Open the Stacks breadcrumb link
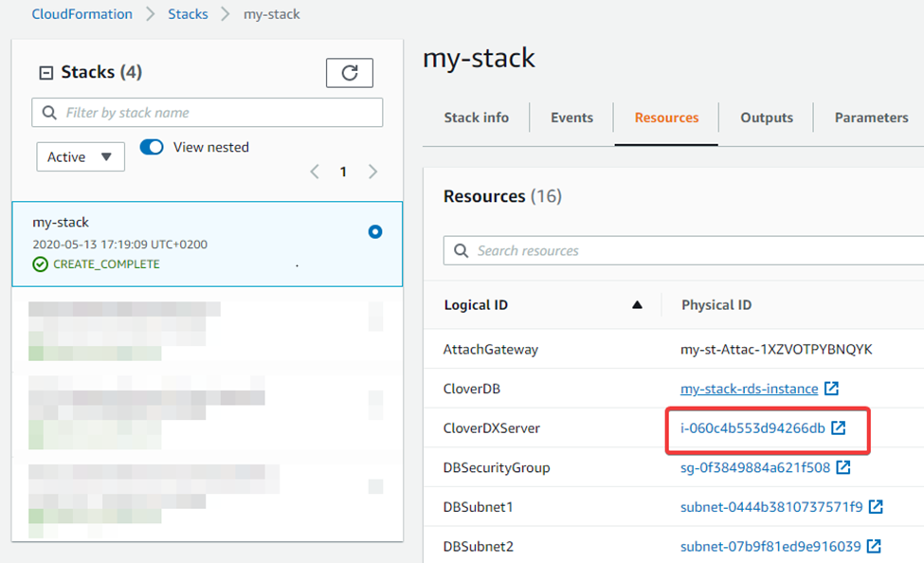The width and height of the screenshot is (924, 563). click(188, 13)
